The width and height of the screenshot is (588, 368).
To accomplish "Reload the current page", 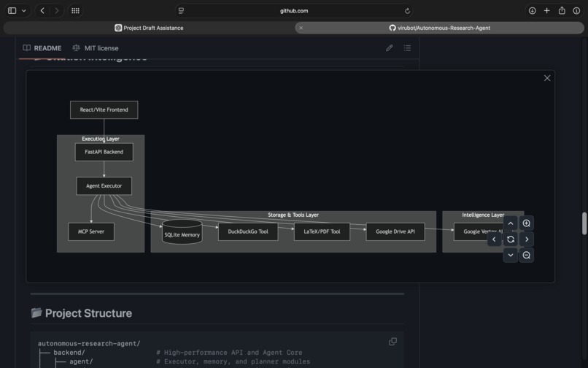I will point(407,11).
